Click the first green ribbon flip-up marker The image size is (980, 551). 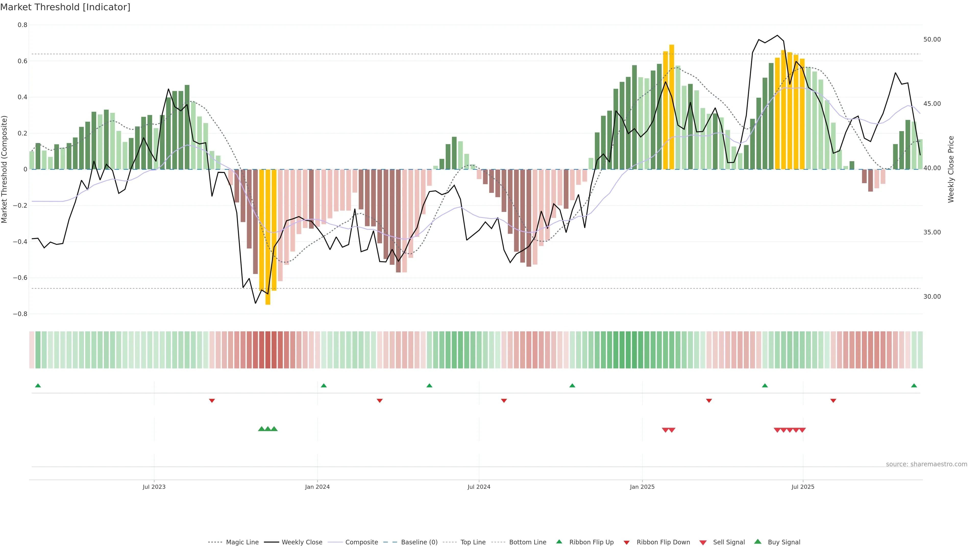(x=38, y=386)
